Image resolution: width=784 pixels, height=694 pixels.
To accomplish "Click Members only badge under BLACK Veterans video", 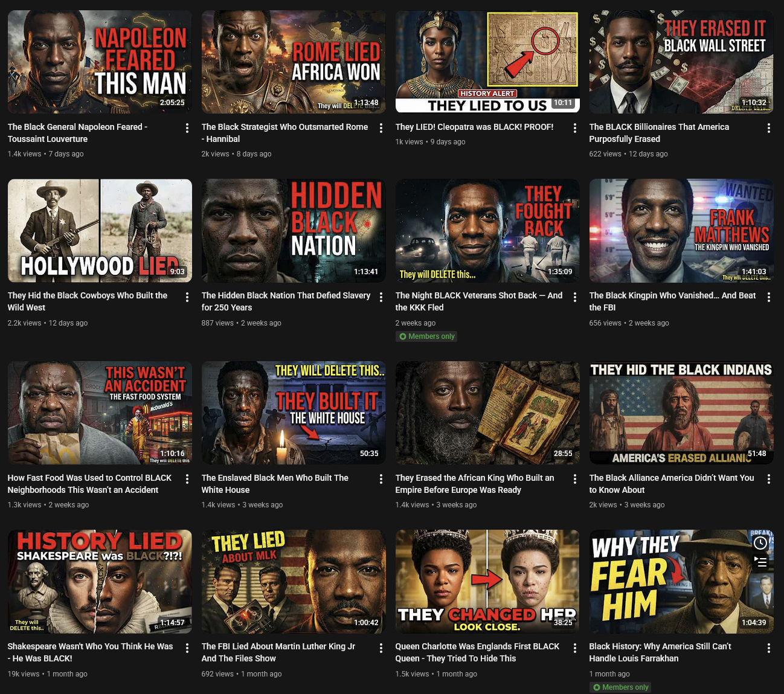I will tap(428, 336).
